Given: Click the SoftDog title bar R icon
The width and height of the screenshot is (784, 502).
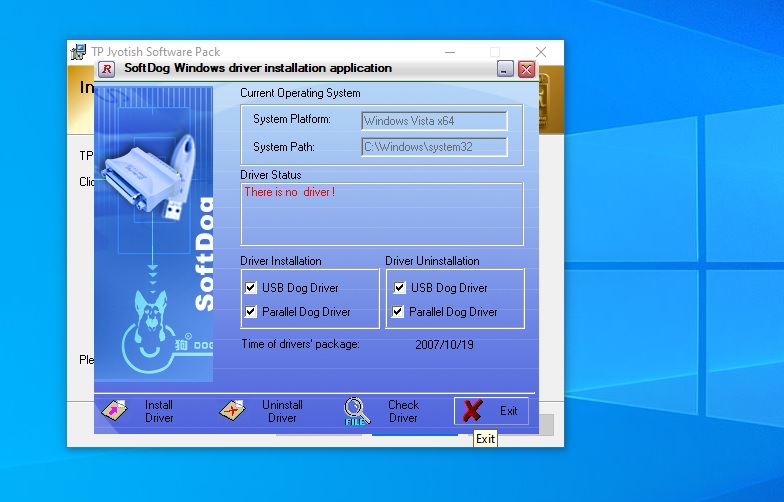Looking at the screenshot, I should point(107,69).
